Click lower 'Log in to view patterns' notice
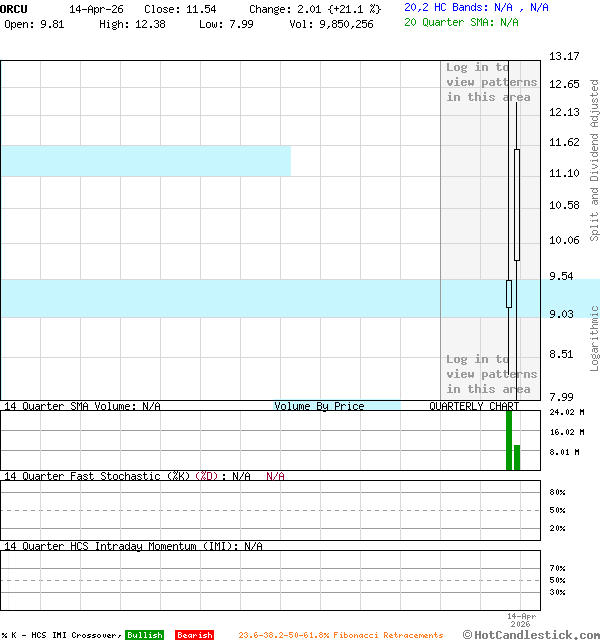 click(x=491, y=373)
